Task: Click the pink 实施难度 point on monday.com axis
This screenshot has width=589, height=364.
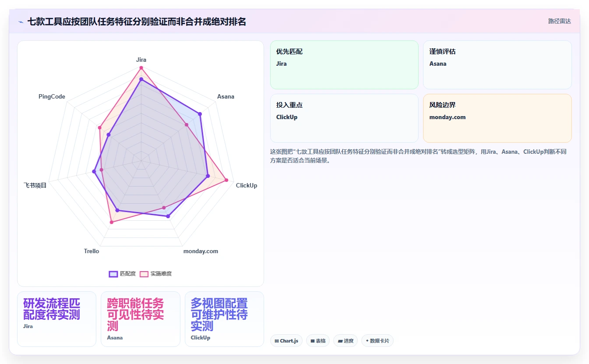Action: (x=164, y=208)
